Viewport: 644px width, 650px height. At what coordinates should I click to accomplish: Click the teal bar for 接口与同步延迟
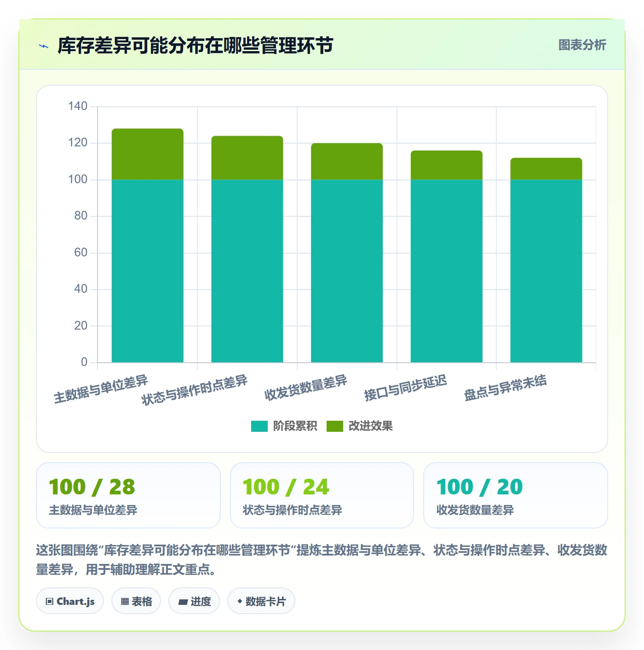point(447,271)
